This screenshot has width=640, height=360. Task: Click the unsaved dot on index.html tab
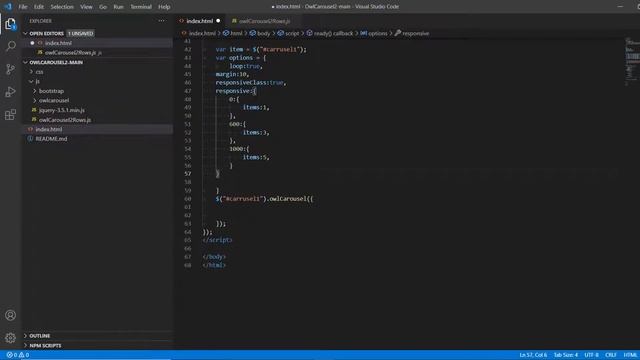pos(218,21)
